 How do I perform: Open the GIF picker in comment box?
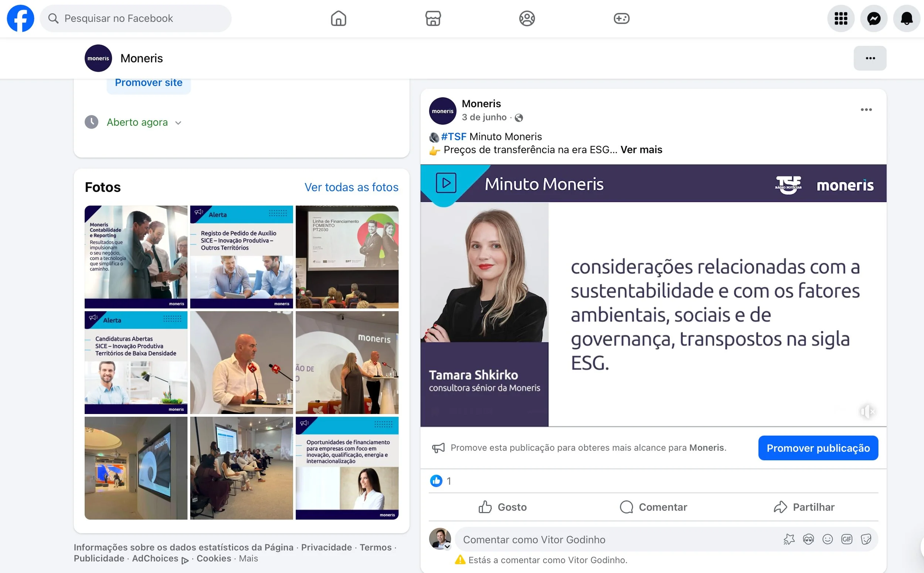coord(846,539)
